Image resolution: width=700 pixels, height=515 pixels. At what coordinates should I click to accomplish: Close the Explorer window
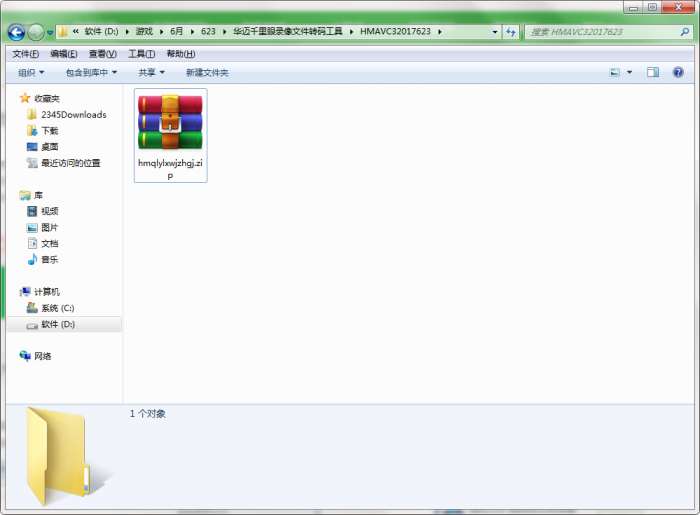click(x=679, y=7)
